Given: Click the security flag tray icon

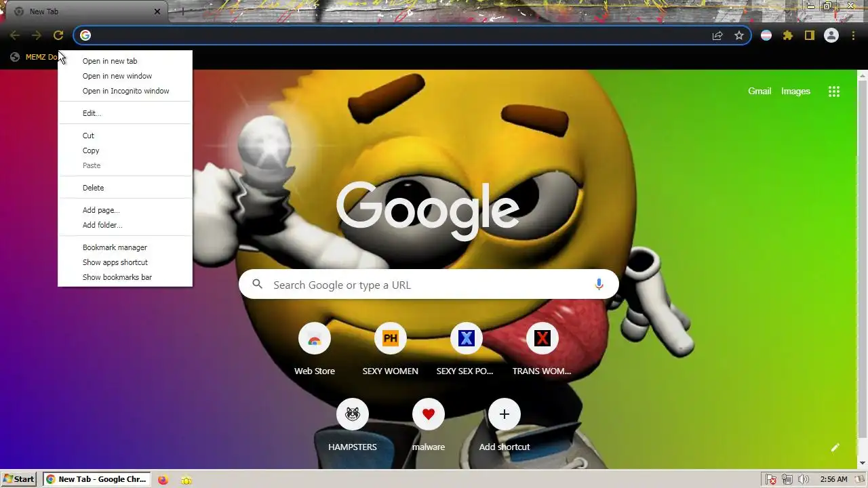Looking at the screenshot, I should (771, 479).
